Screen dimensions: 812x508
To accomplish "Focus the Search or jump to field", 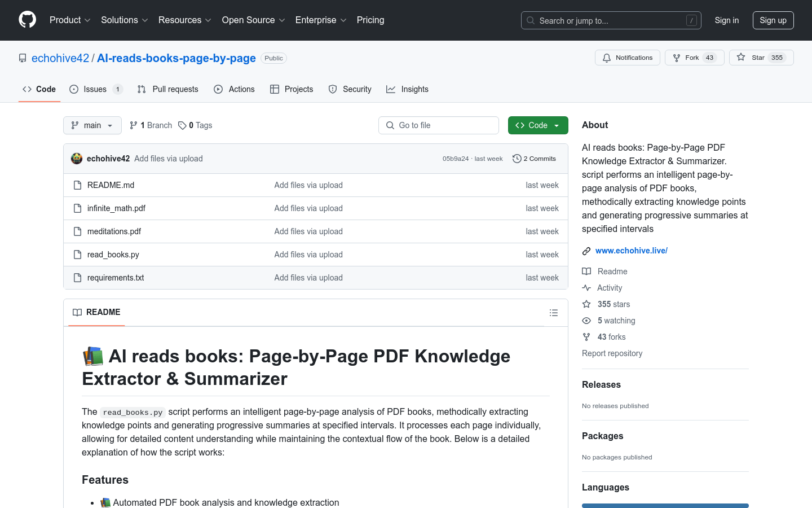I will coord(611,20).
